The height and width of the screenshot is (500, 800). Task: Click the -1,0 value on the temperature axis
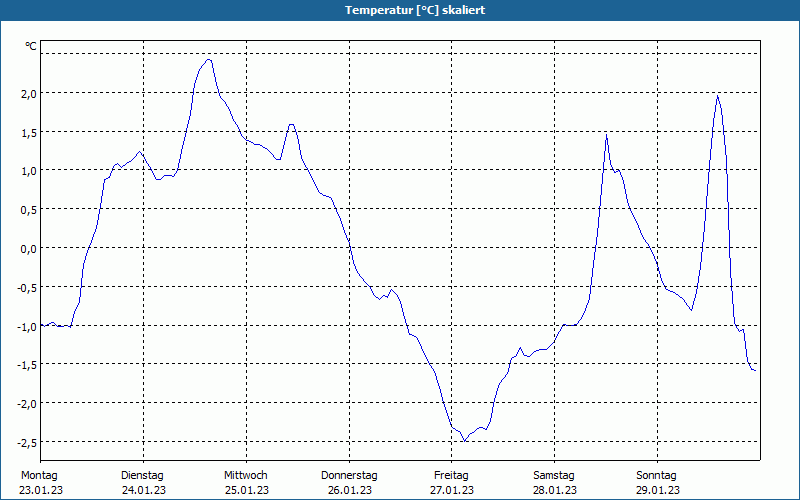point(27,326)
